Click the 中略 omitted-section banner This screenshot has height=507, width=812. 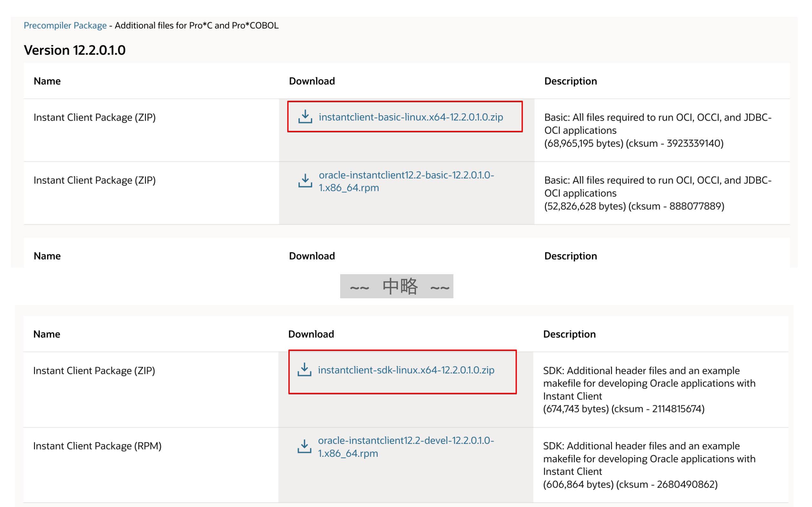pyautogui.click(x=396, y=286)
